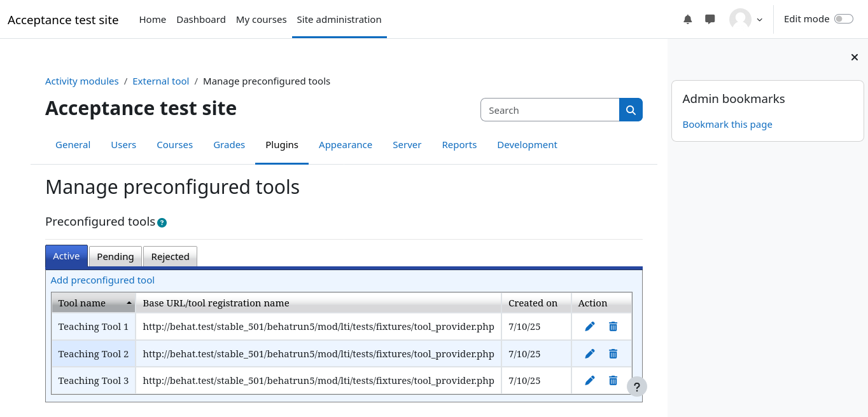Click Bookmark this page link
The image size is (868, 417).
coord(727,125)
